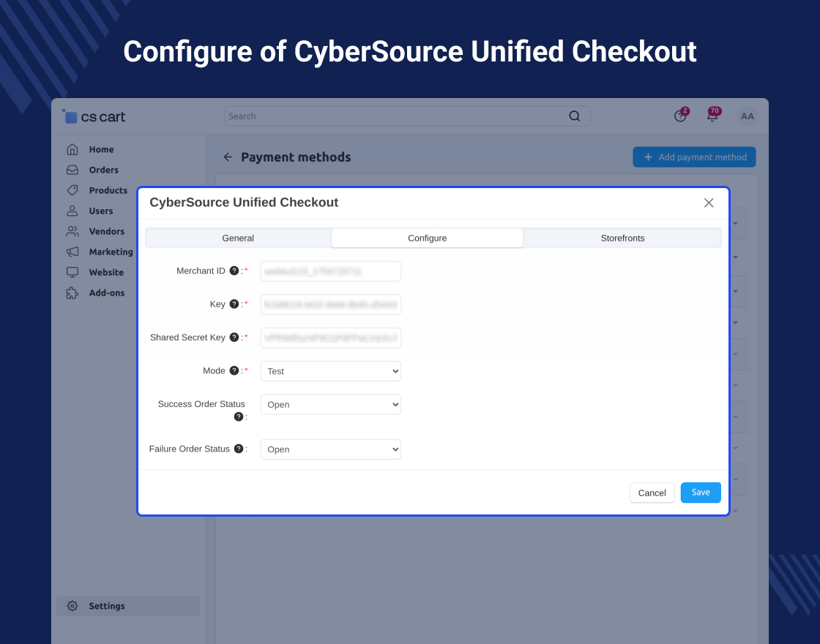Click the Merchant ID help icon

tap(234, 271)
